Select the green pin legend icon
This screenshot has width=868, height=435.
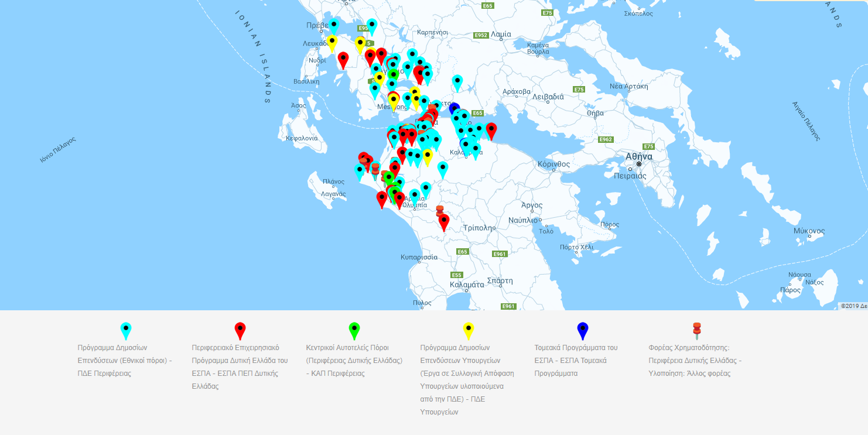[354, 330]
